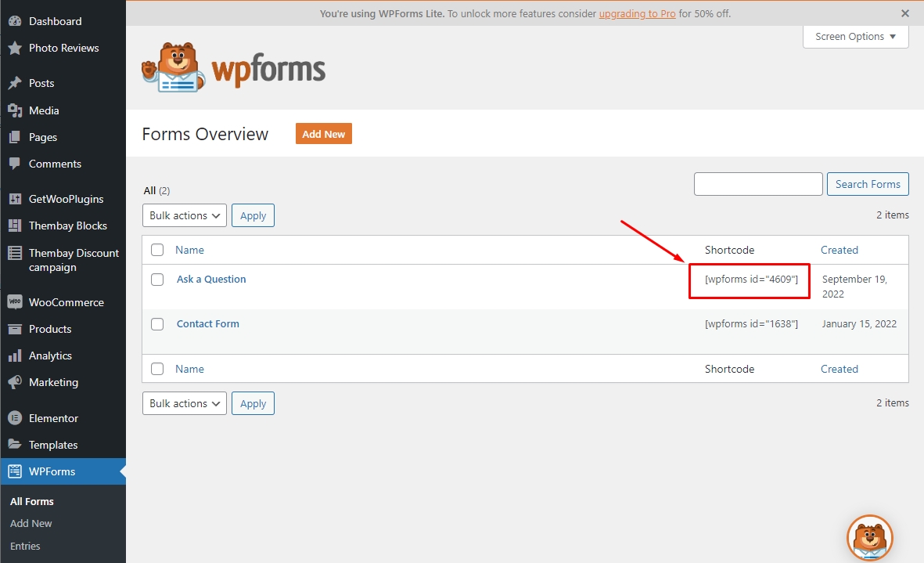Expand the Screen Options panel
Screen dimensions: 924x563
tap(855, 37)
